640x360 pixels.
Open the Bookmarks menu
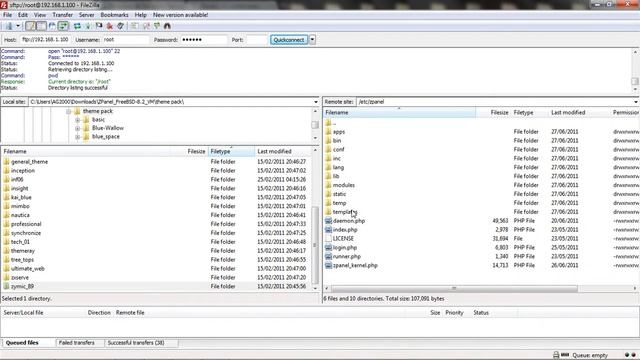[x=114, y=15]
